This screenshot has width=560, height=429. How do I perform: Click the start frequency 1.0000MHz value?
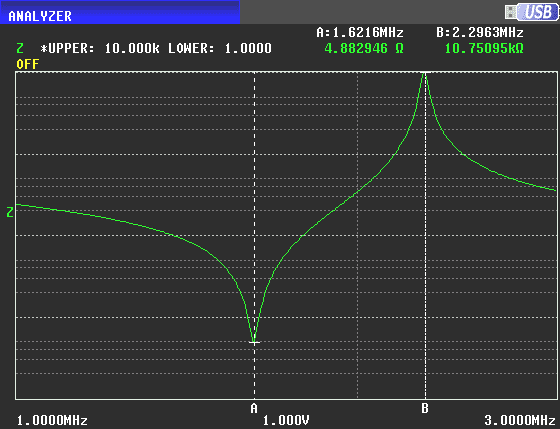[x=52, y=420]
